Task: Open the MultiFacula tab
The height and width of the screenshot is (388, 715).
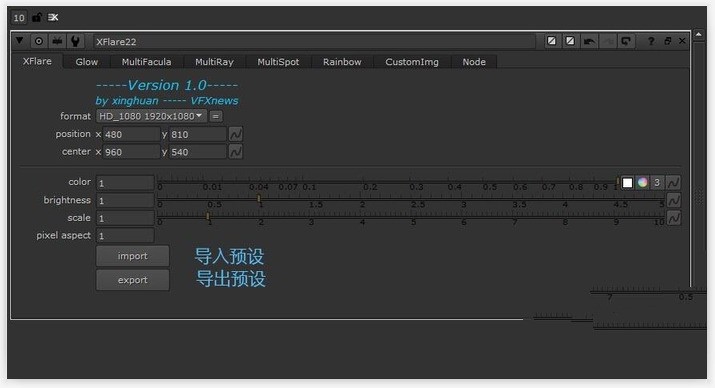Action: click(x=146, y=62)
